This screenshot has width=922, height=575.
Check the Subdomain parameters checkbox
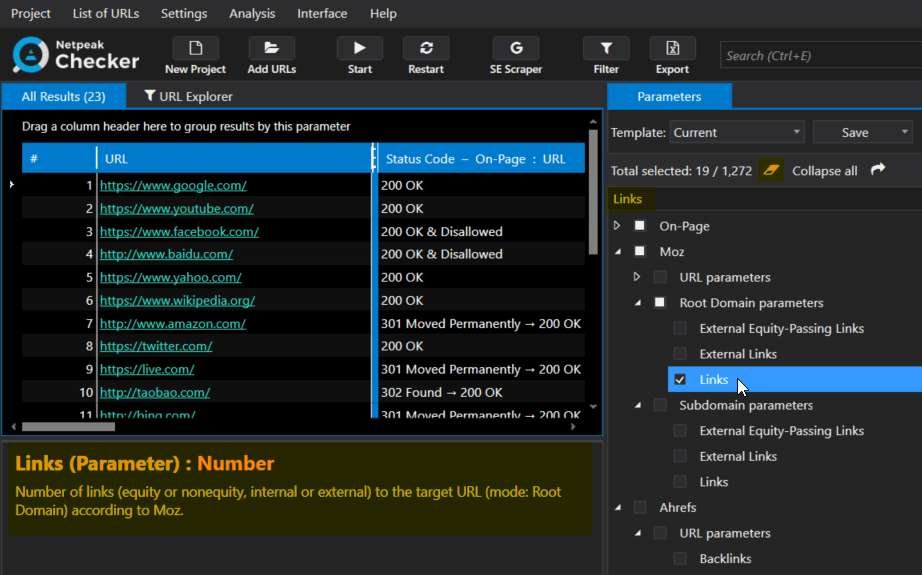click(660, 405)
